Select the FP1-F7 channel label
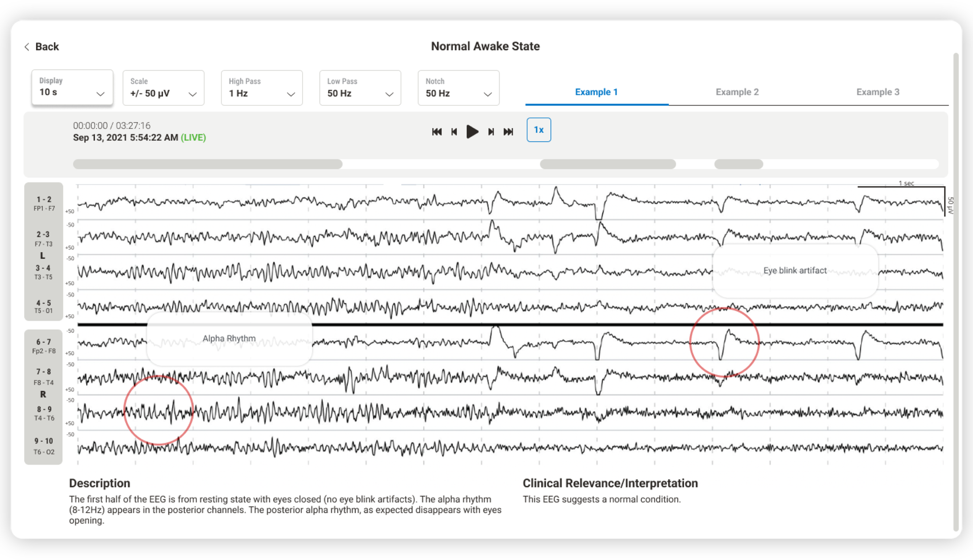 point(44,204)
